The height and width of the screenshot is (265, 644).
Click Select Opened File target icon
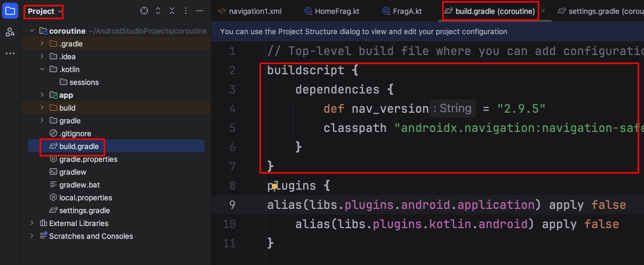pos(144,11)
